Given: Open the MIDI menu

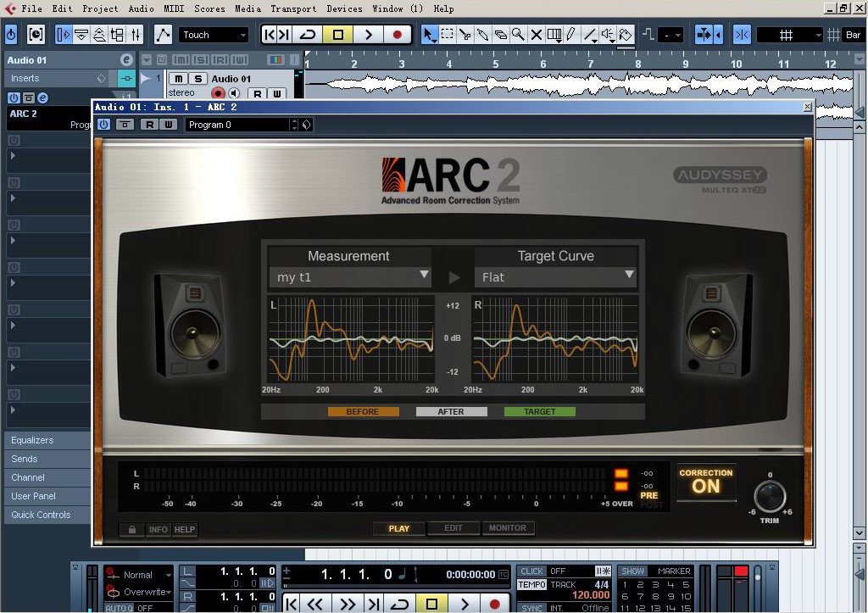Looking at the screenshot, I should click(174, 8).
